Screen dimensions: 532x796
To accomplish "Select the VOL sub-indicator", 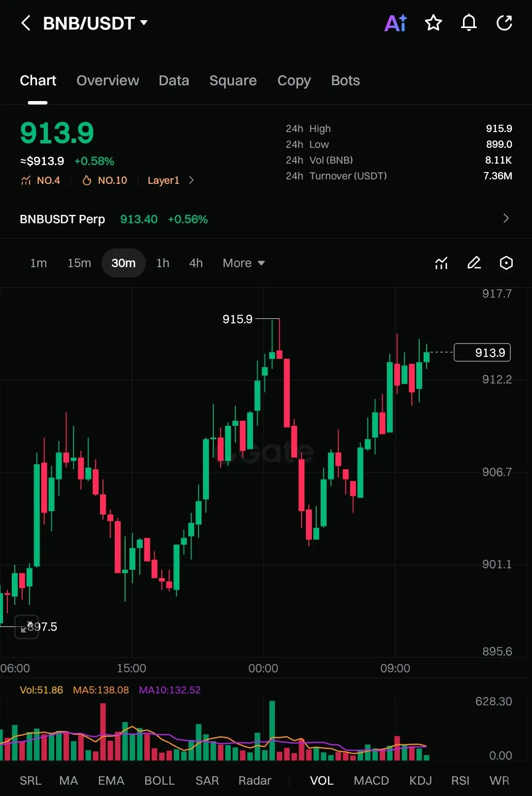I will (322, 781).
